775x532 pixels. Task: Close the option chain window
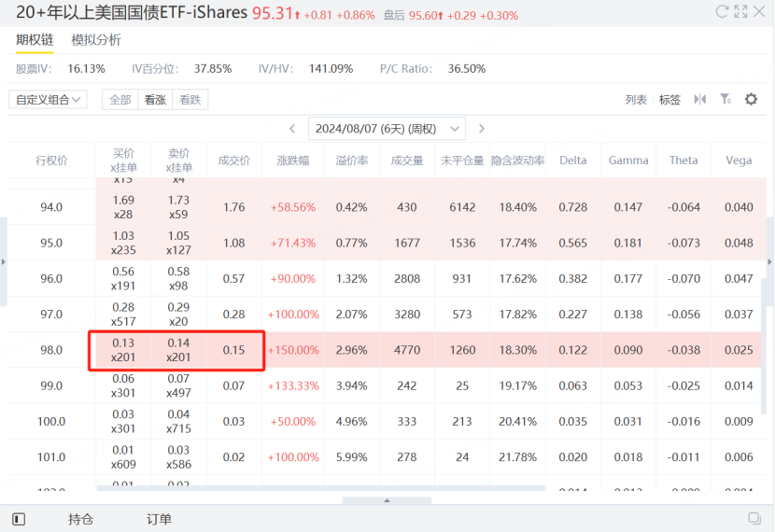coord(759,11)
